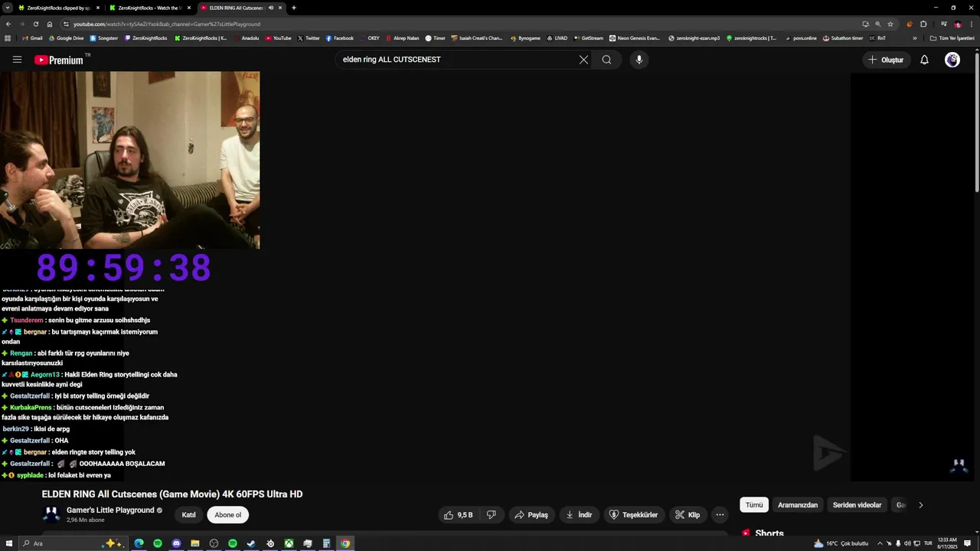Open the Facebook bookmark

coord(340,37)
